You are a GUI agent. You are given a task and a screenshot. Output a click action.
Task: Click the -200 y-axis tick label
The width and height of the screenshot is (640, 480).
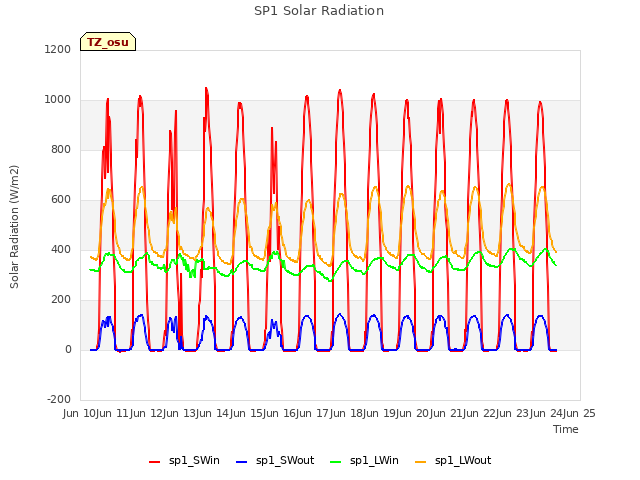click(x=59, y=399)
